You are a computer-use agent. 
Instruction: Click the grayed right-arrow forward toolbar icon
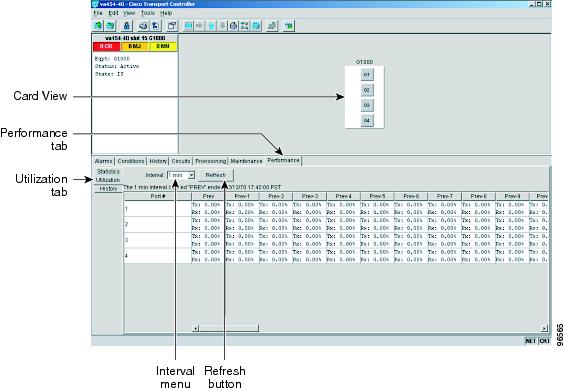pyautogui.click(x=199, y=26)
